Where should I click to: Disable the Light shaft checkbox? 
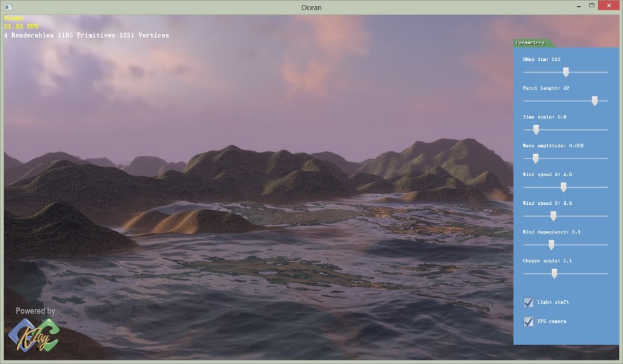click(x=528, y=302)
